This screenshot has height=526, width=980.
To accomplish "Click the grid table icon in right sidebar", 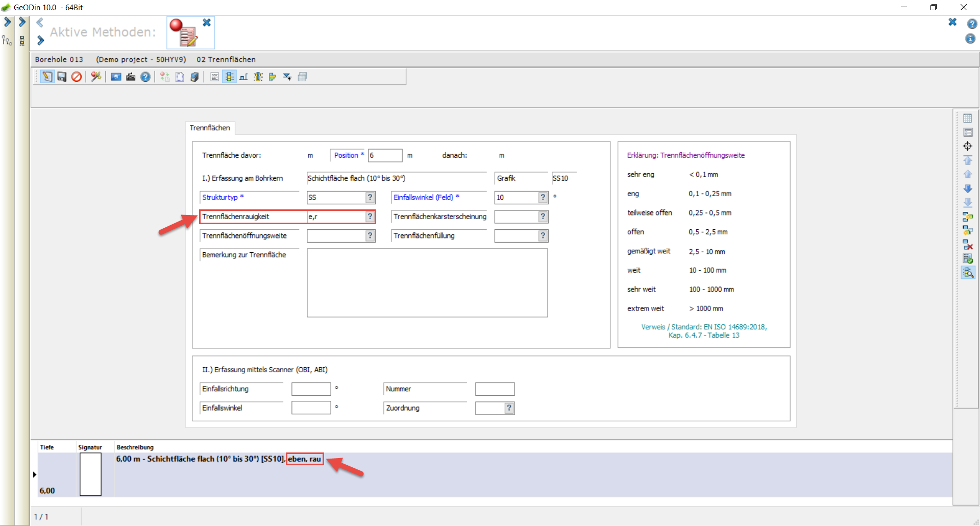I will (x=967, y=118).
